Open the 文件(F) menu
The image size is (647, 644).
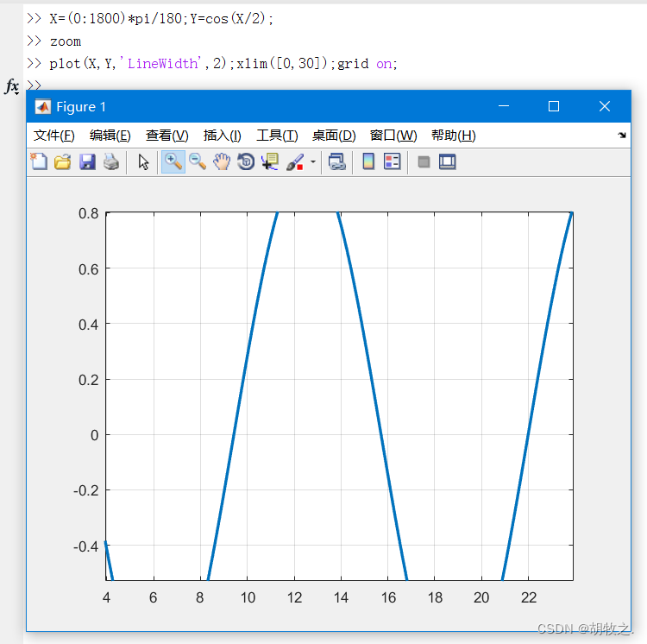click(54, 136)
